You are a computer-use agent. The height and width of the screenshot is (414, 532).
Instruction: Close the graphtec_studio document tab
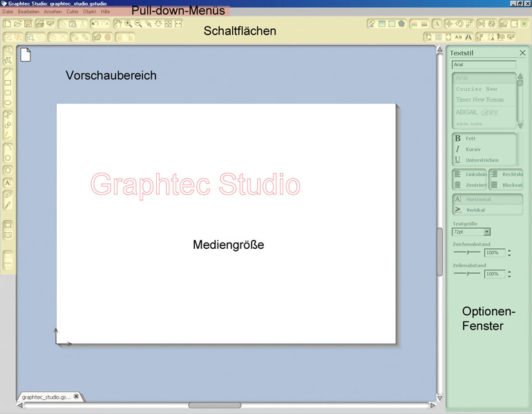(76, 396)
